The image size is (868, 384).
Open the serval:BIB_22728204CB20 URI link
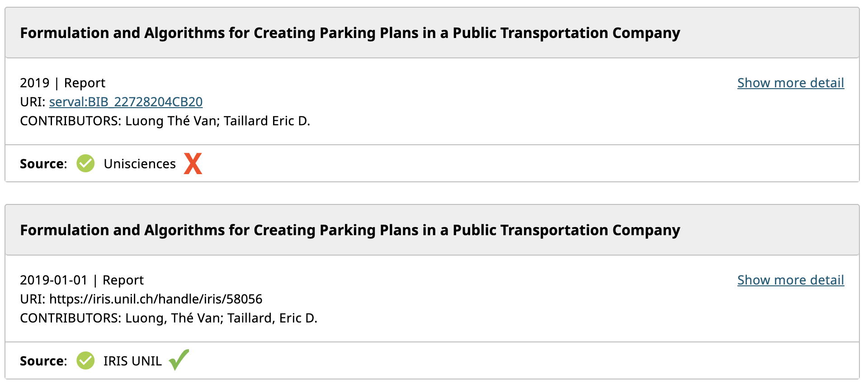coord(126,102)
